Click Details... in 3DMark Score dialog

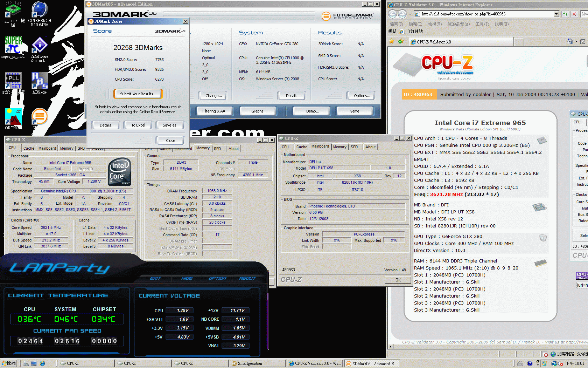[107, 125]
